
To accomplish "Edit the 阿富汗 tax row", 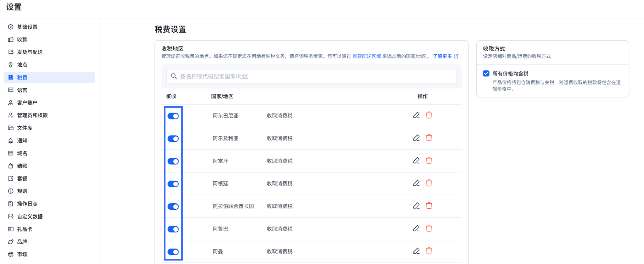I will (416, 161).
